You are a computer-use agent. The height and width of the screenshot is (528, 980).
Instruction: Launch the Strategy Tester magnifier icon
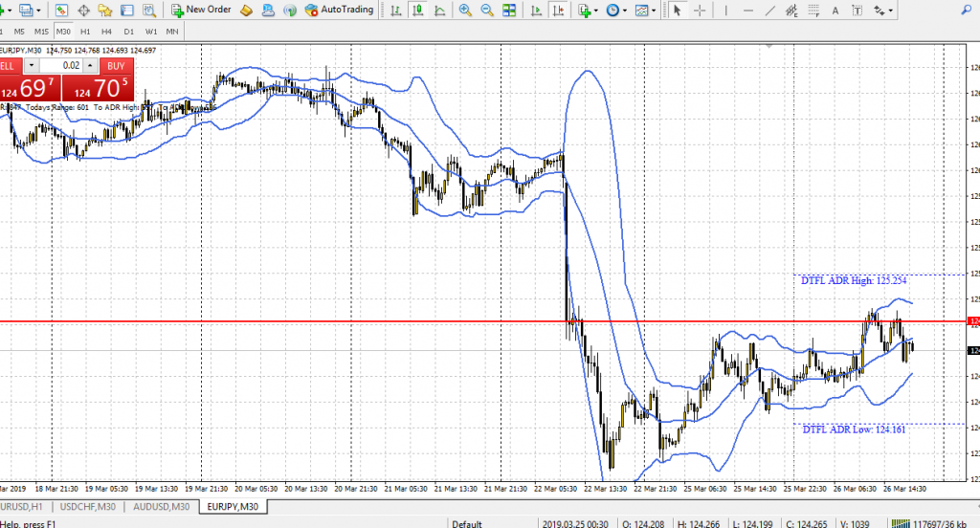[149, 10]
